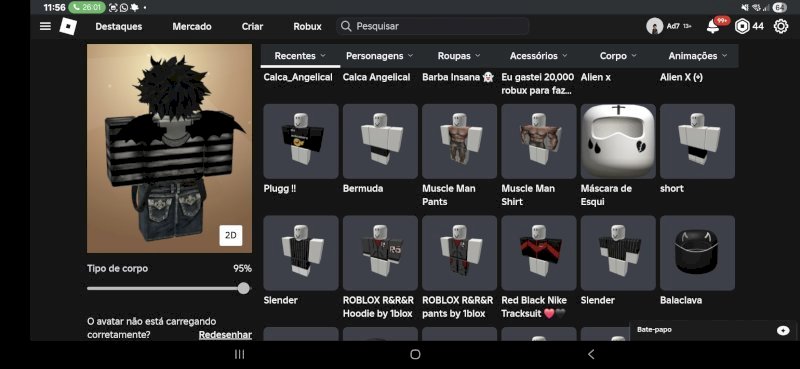Open notifications bell with 99+ badge
Image resolution: width=800 pixels, height=369 pixels.
pyautogui.click(x=713, y=27)
